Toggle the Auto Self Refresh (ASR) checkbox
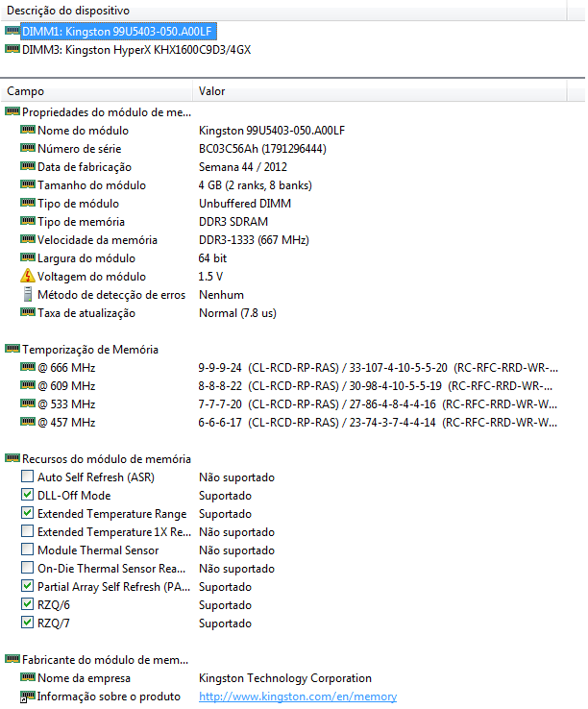The height and width of the screenshot is (709, 588). click(x=27, y=477)
